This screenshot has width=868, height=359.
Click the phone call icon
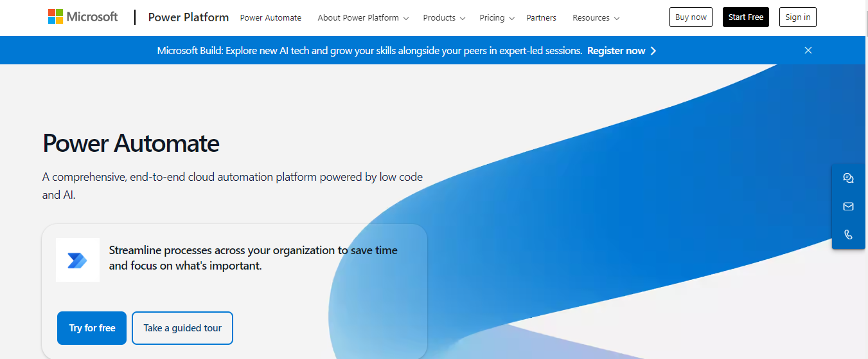point(848,235)
